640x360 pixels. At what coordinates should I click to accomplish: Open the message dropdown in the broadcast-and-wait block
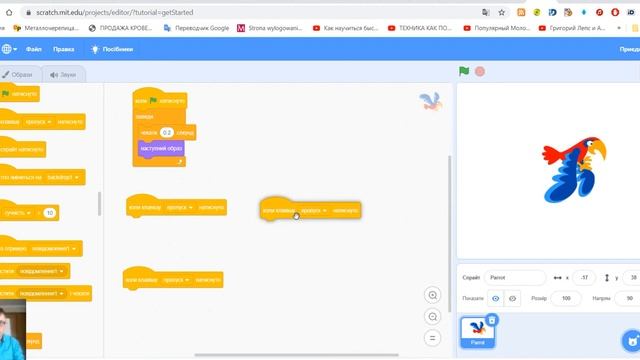pyautogui.click(x=41, y=293)
